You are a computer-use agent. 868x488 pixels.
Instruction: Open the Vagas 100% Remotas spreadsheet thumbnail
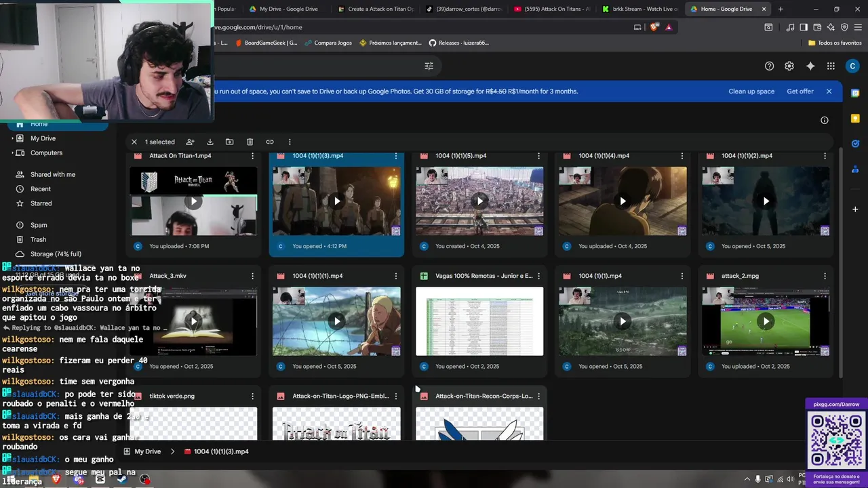click(479, 321)
